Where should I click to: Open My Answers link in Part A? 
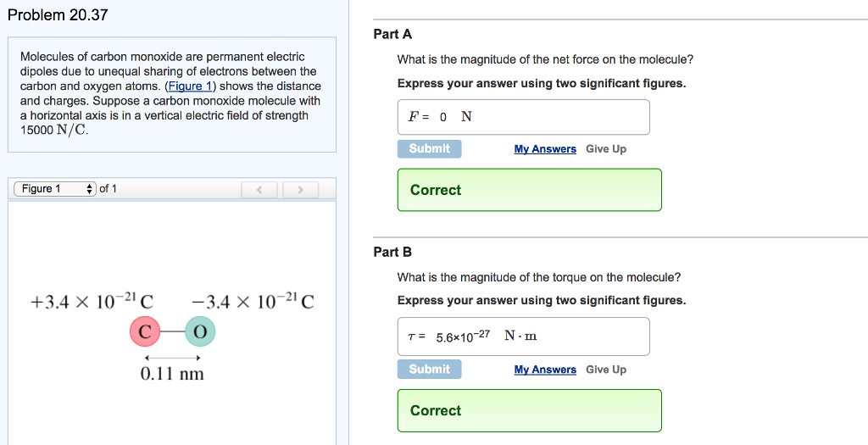pyautogui.click(x=545, y=149)
